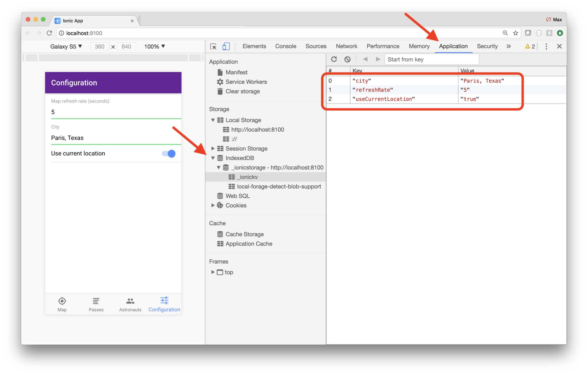Collapse the Local Storage tree

[213, 120]
